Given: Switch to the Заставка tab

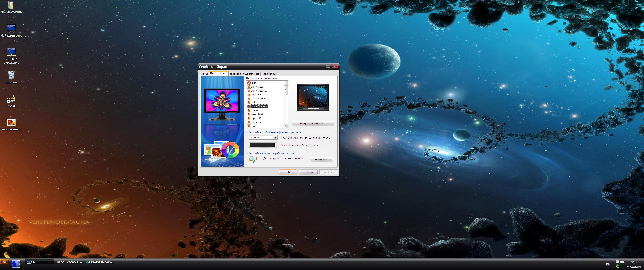Looking at the screenshot, I should coord(235,74).
